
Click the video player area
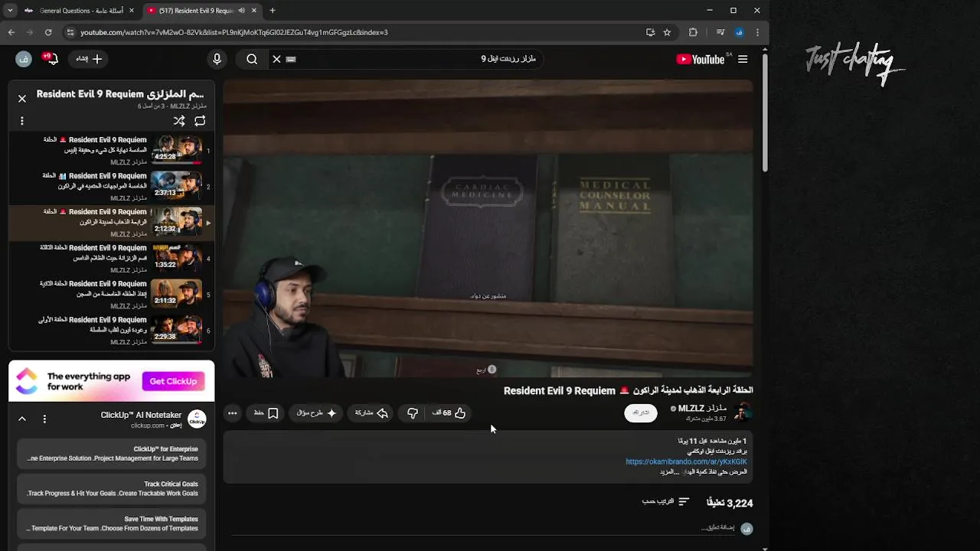[x=488, y=228]
